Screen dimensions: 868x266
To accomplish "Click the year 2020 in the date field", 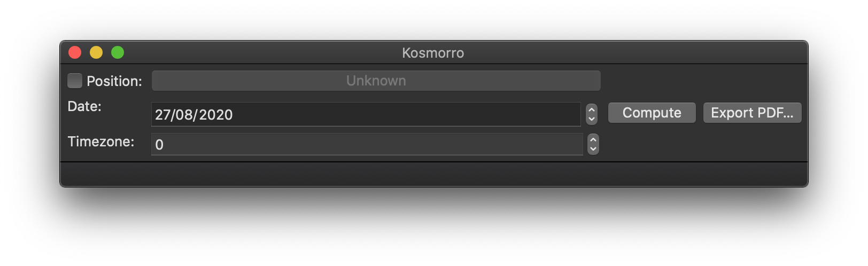I will click(216, 115).
